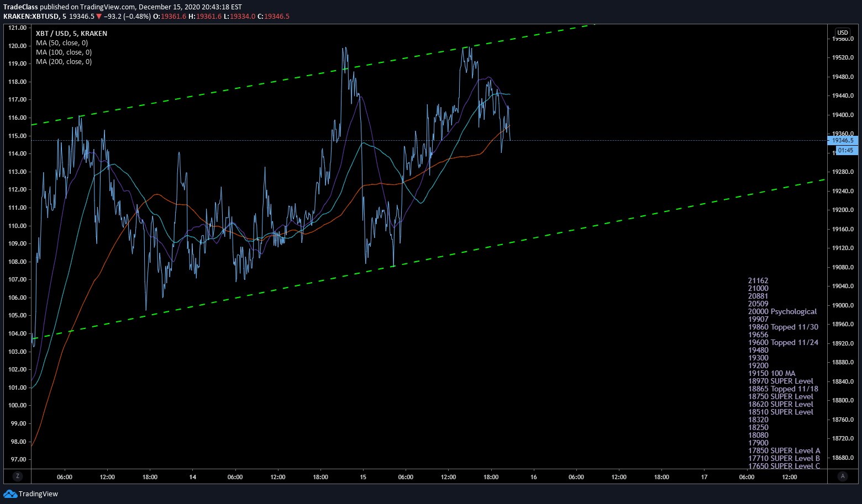862x504 pixels.
Task: Click the red down arrow beside 19346.5
Action: (x=99, y=17)
